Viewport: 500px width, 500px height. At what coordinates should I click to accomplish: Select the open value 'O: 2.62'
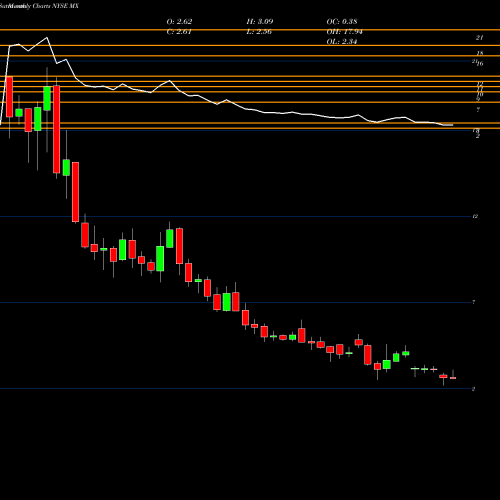coord(179,22)
